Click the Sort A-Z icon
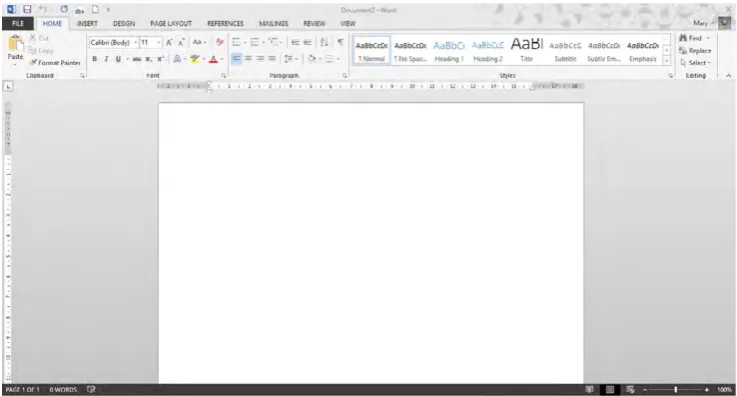Screen dimensions: 737x396 pos(324,42)
